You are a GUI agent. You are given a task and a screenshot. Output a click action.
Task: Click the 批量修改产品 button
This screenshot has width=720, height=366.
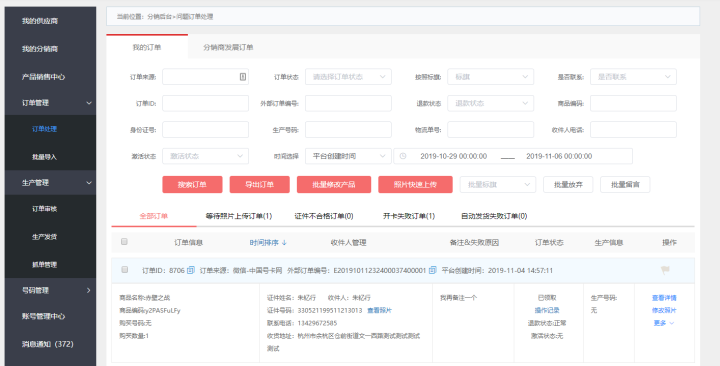tap(334, 185)
